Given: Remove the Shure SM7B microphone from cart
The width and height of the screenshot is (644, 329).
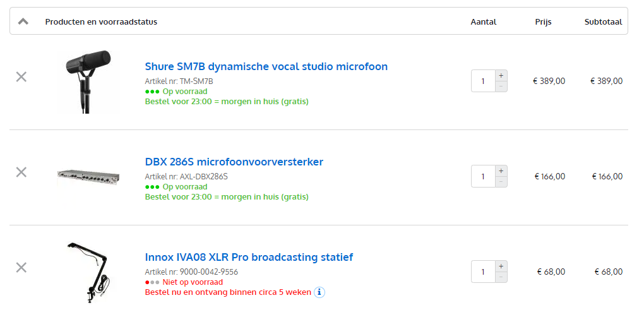Looking at the screenshot, I should click(21, 77).
